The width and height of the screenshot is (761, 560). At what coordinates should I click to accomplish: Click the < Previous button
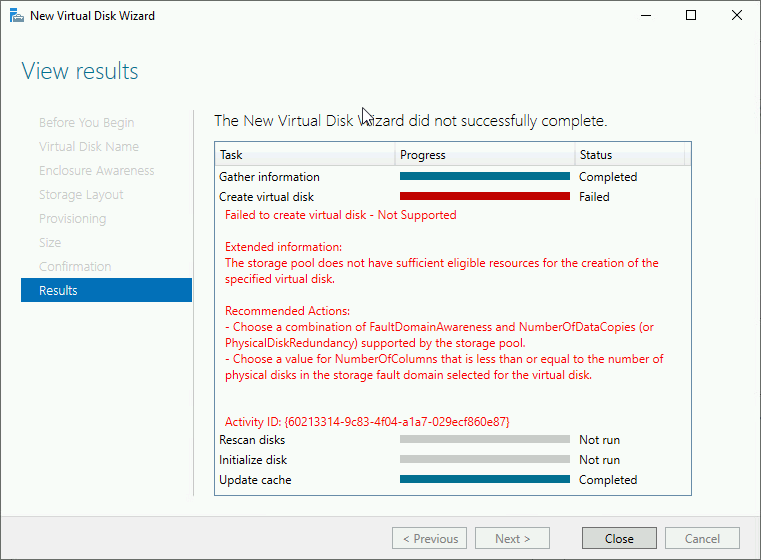430,538
